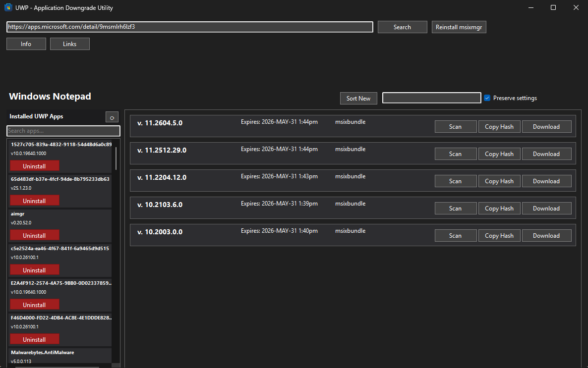Click the Installed UWP Apps header

click(36, 116)
